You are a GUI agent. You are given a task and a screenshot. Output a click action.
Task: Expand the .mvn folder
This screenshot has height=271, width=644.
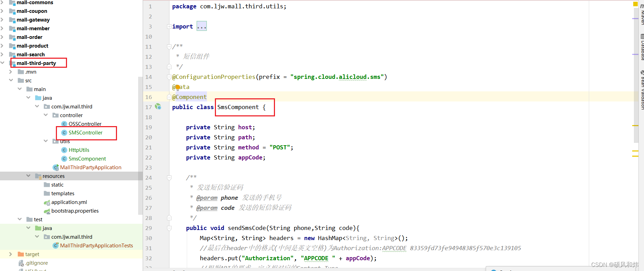point(11,72)
